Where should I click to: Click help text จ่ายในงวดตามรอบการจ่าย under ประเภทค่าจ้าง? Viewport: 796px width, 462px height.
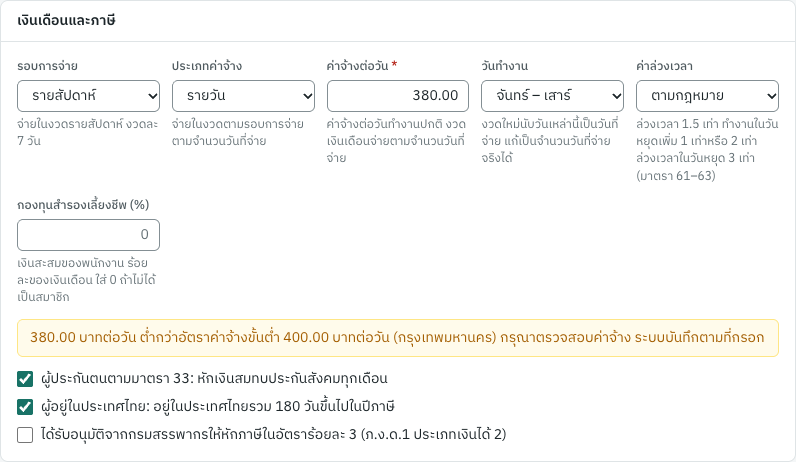coord(238,133)
